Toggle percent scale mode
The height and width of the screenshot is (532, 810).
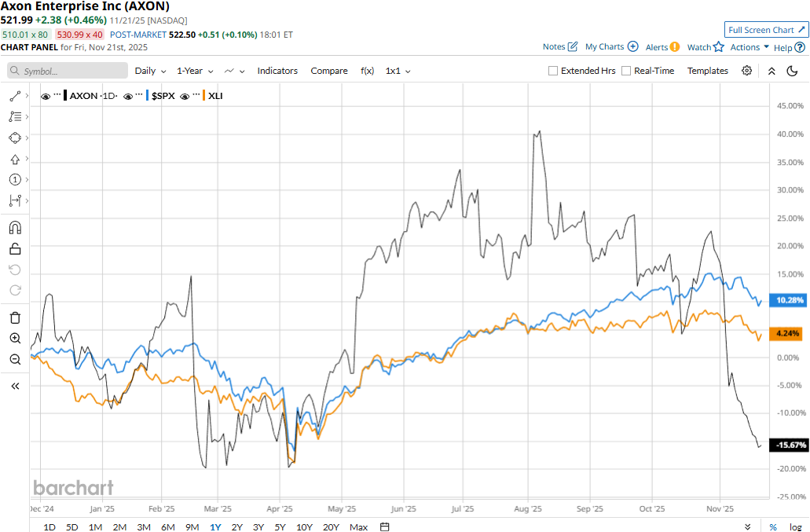773,526
